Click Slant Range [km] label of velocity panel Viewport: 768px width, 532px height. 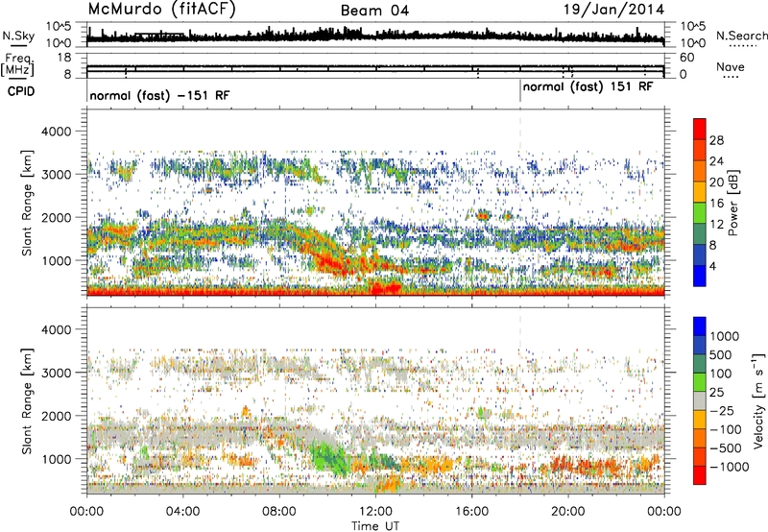pos(27,401)
